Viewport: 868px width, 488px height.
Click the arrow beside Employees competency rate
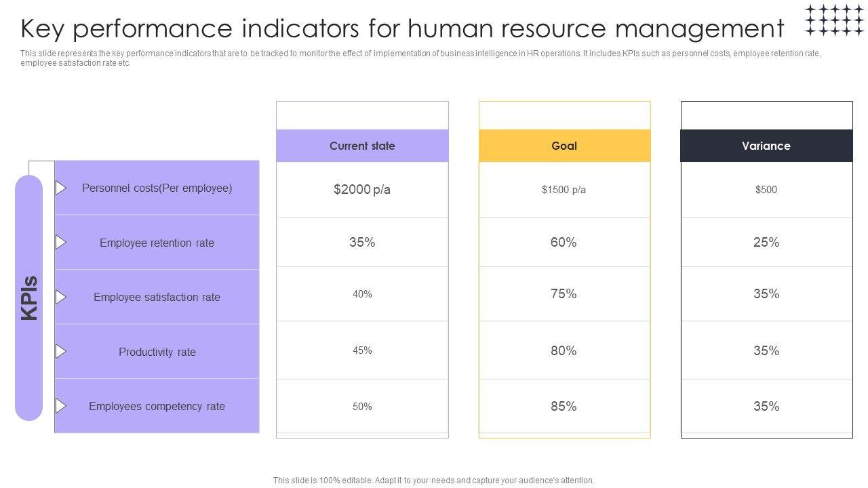click(x=60, y=406)
